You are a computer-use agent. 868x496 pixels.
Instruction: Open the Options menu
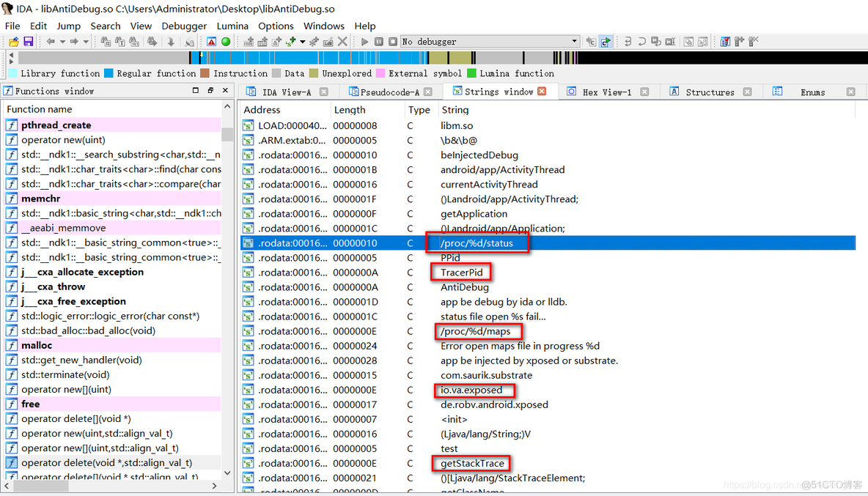tap(276, 26)
